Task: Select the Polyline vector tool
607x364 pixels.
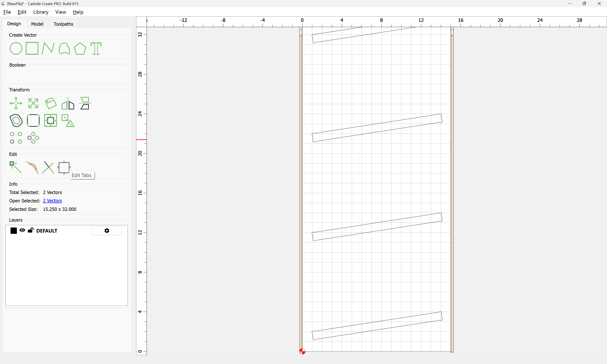Action: click(x=48, y=48)
